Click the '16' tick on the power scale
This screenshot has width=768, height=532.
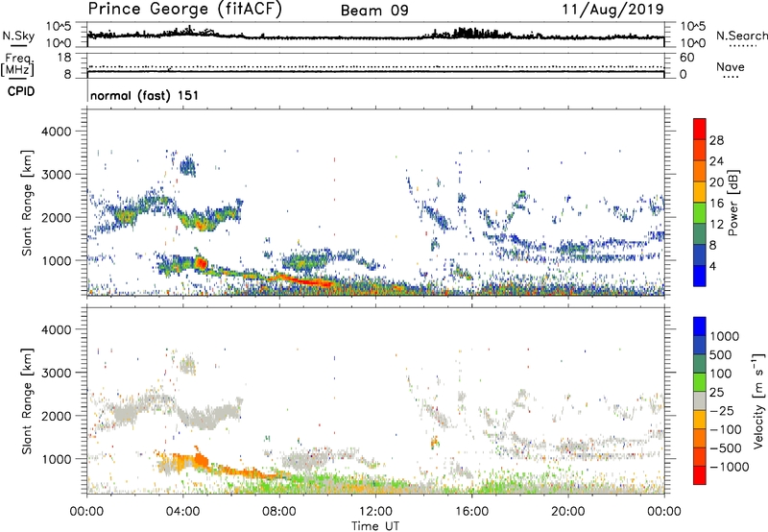pos(716,204)
